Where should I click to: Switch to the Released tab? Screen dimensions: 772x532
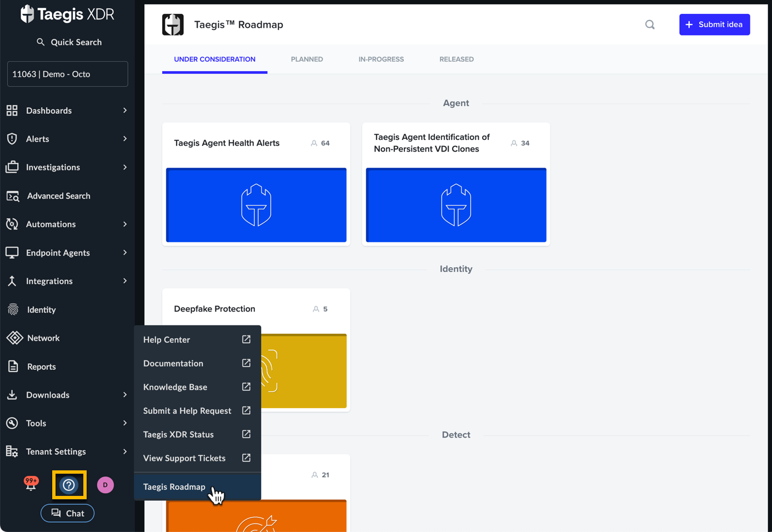tap(457, 59)
